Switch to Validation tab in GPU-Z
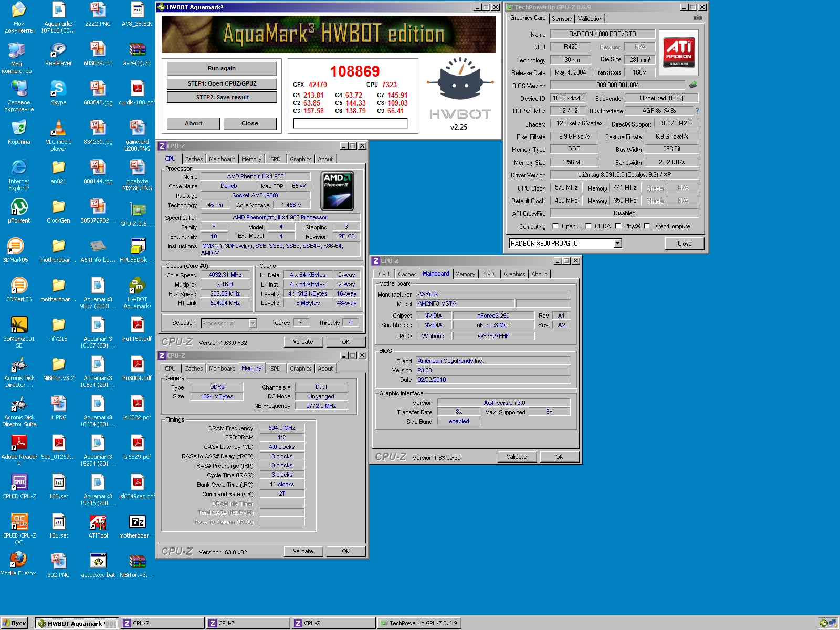Screen dimensions: 840x630 590,18
